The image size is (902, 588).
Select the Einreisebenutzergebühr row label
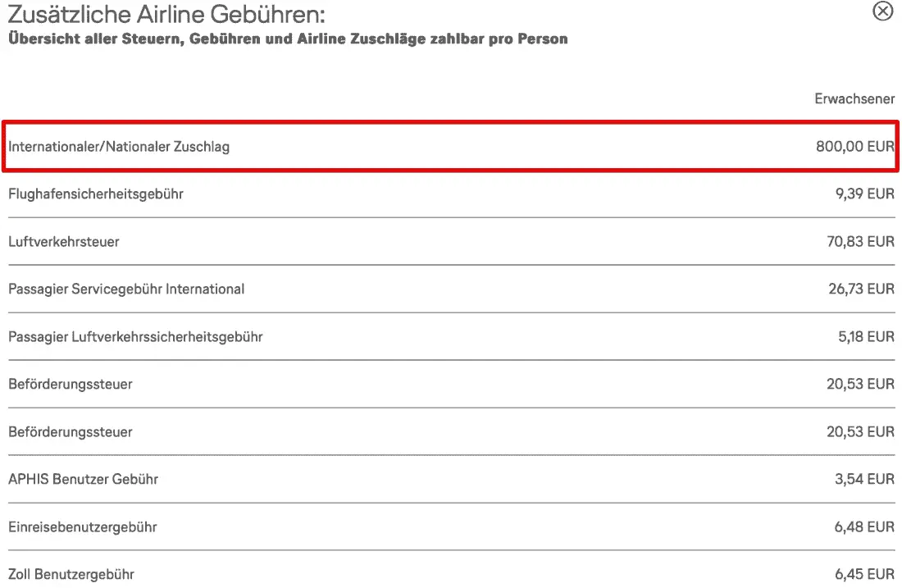(82, 526)
